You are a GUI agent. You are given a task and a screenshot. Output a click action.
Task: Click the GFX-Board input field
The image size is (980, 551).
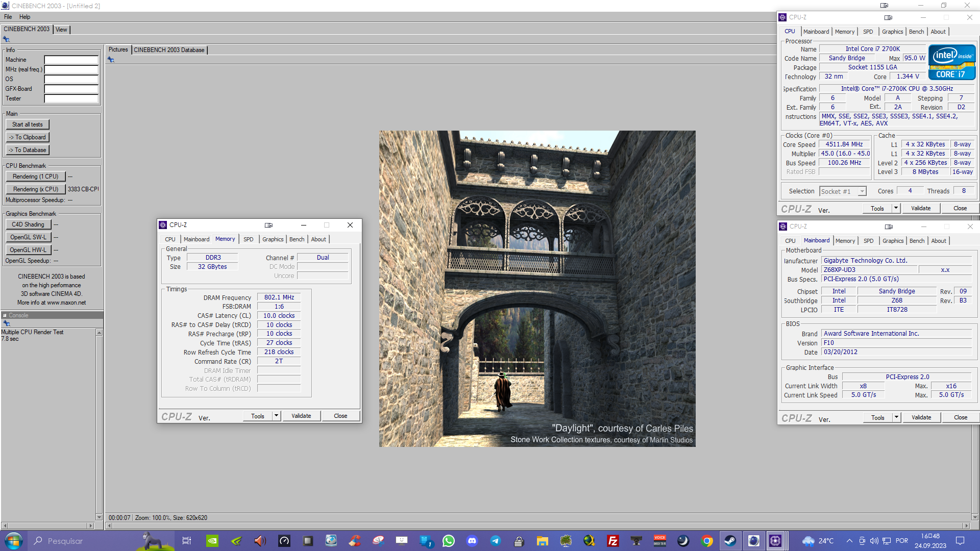coord(71,89)
